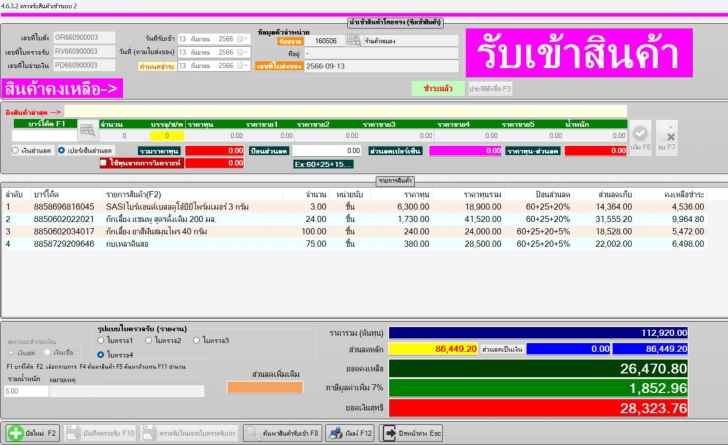Click the delete item F7 button
The height and width of the screenshot is (445, 728).
[667, 138]
